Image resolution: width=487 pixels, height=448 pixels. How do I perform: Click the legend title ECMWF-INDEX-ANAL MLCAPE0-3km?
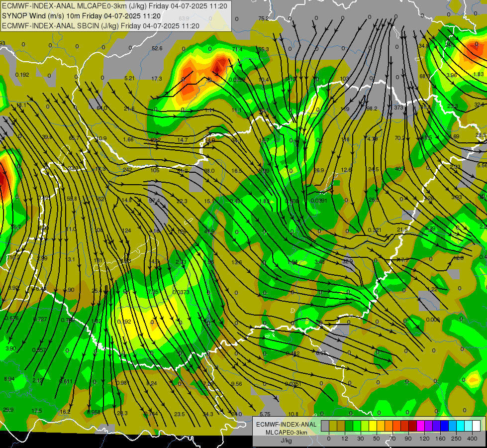click(287, 429)
